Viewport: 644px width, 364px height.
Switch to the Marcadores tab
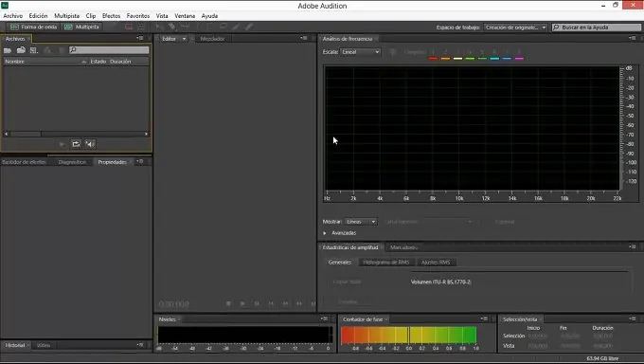[403, 247]
